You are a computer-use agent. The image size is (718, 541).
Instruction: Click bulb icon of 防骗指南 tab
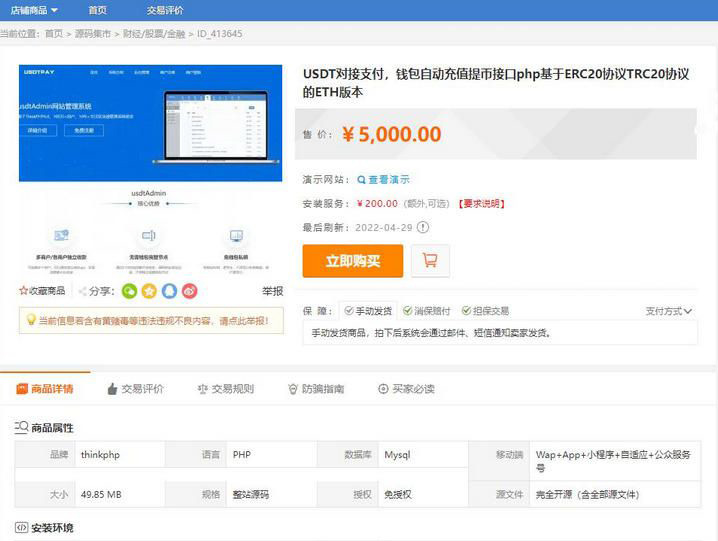(293, 389)
